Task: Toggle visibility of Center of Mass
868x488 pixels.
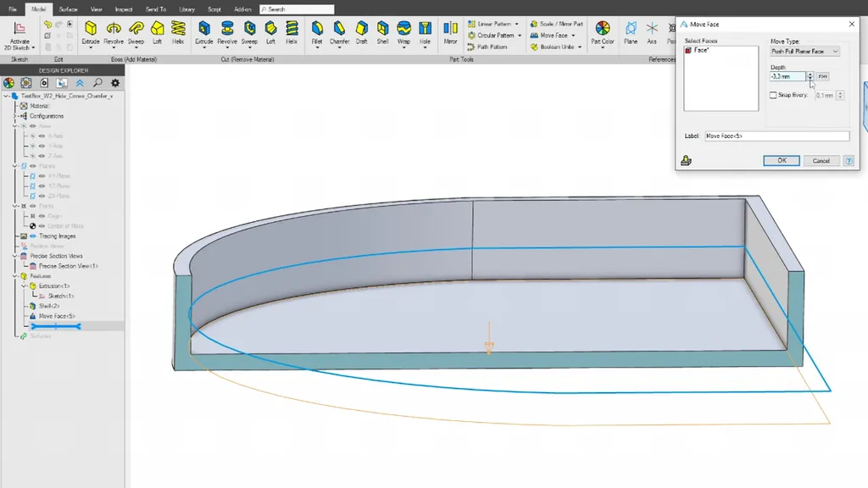Action: click(x=42, y=225)
